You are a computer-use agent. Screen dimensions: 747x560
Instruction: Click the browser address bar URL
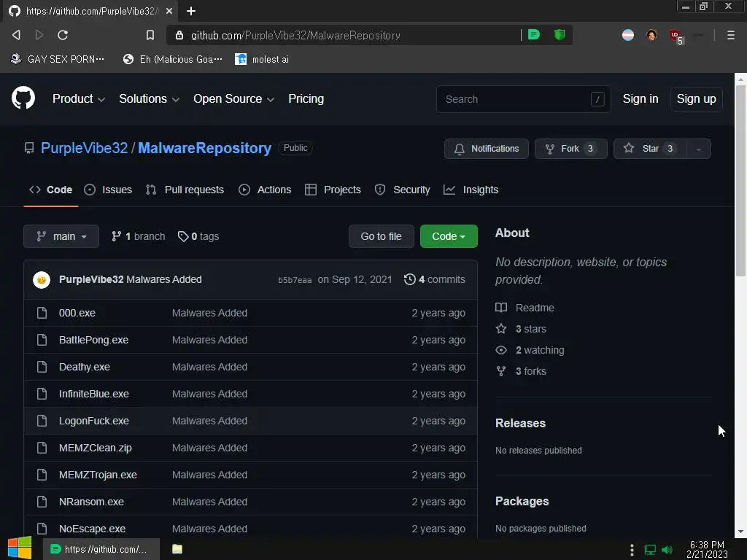click(x=295, y=35)
